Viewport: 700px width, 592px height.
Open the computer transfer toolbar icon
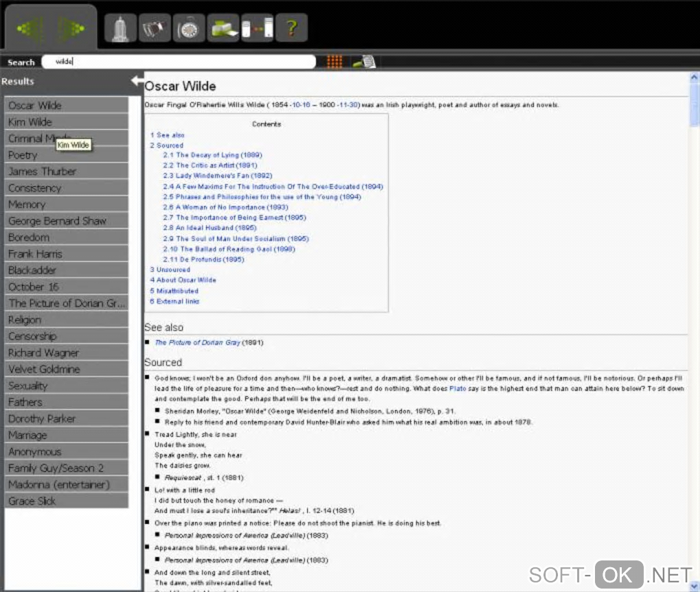[257, 28]
